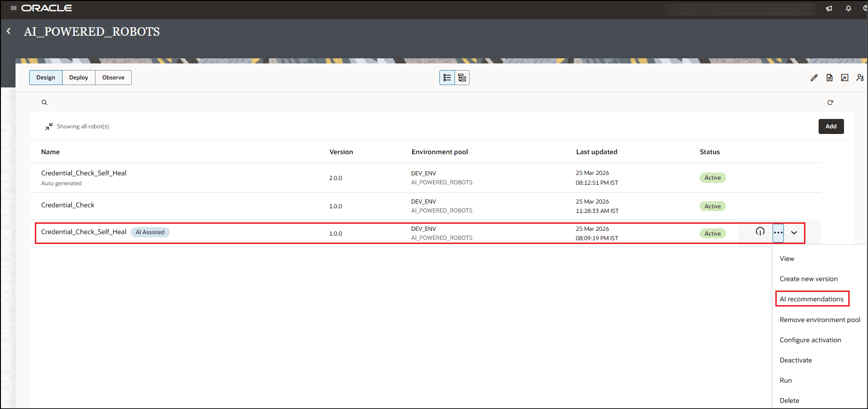Open the three-dot actions menu
The height and width of the screenshot is (409, 868).
[778, 233]
